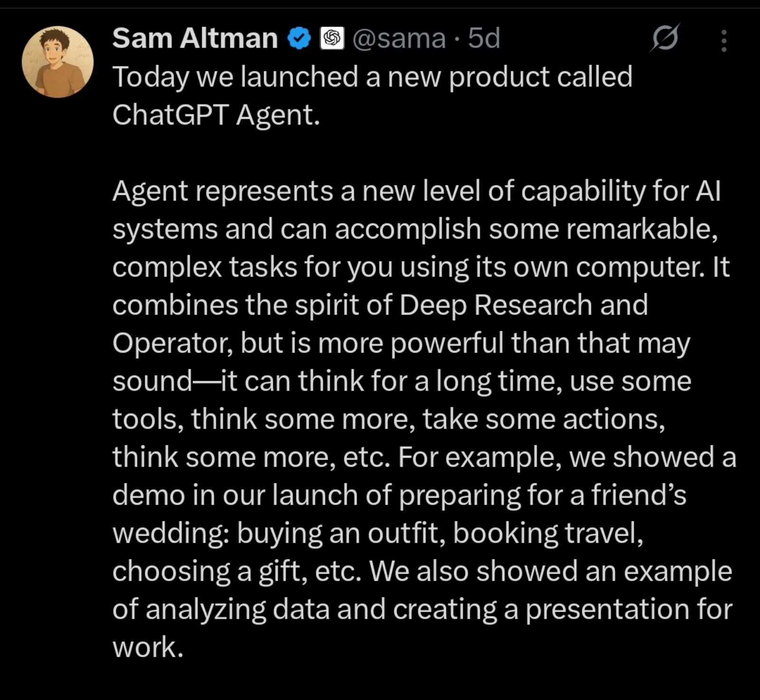Click the blue verified checkmark badge
Image resolution: width=760 pixels, height=700 pixels.
(299, 38)
